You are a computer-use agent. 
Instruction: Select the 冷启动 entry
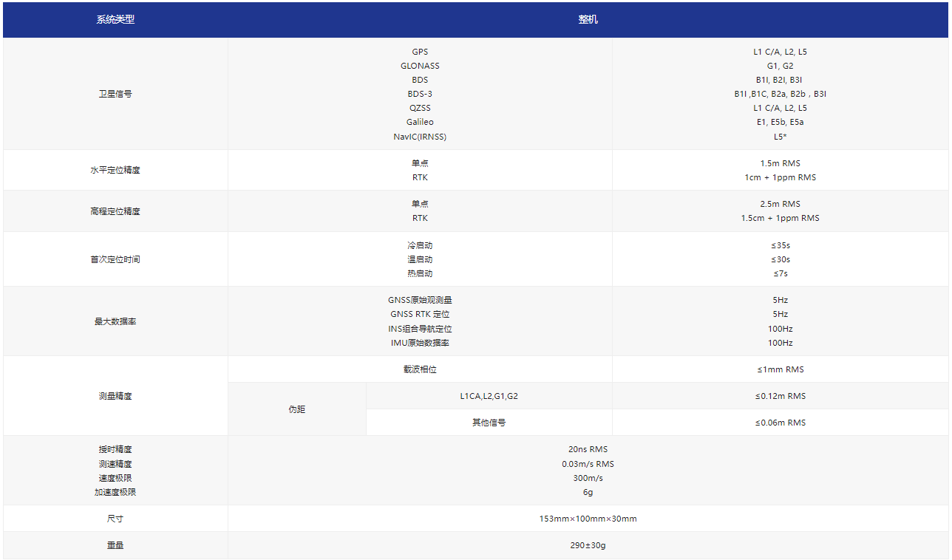420,245
